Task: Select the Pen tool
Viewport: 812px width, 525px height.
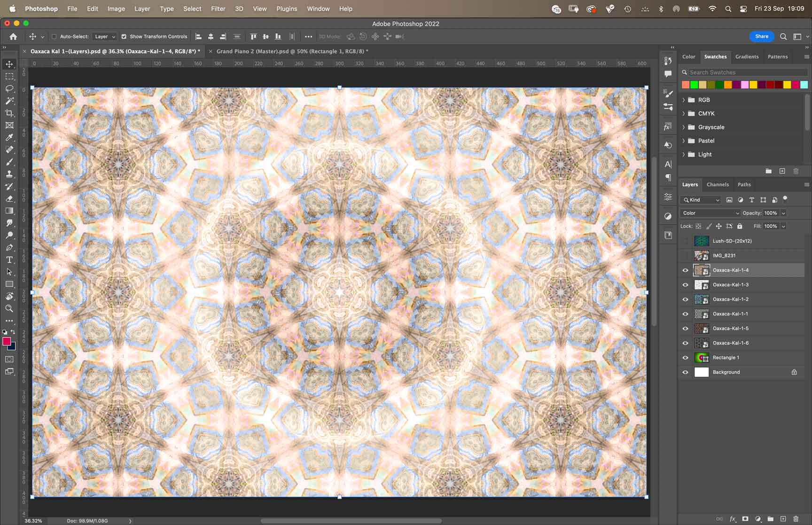Action: [x=9, y=247]
